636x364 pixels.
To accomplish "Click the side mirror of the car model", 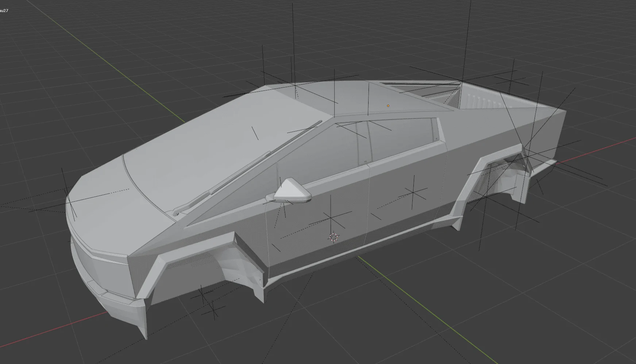I will tap(292, 190).
